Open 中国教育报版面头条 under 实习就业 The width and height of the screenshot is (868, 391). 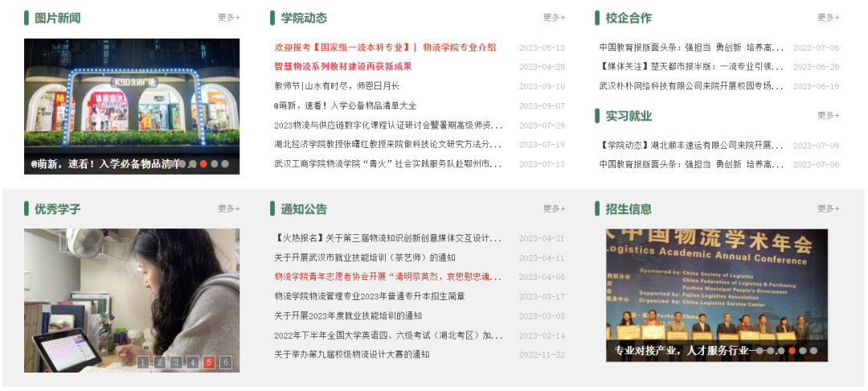691,164
